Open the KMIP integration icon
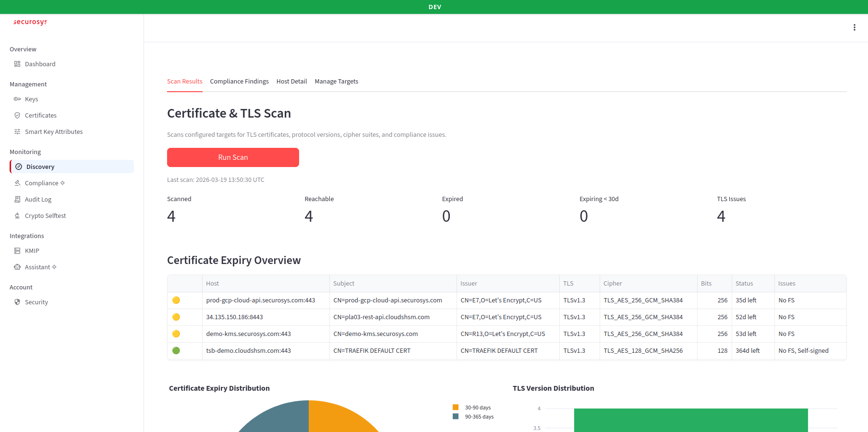This screenshot has width=868, height=432. (x=17, y=251)
